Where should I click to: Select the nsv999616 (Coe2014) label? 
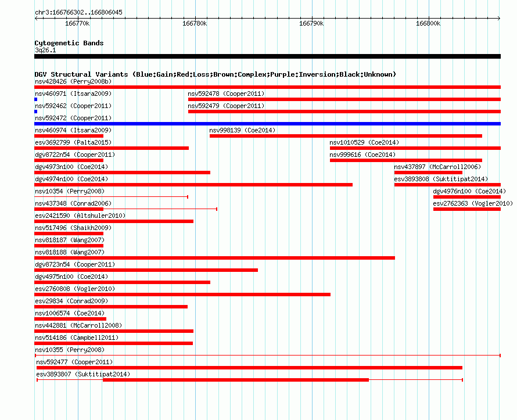point(362,155)
